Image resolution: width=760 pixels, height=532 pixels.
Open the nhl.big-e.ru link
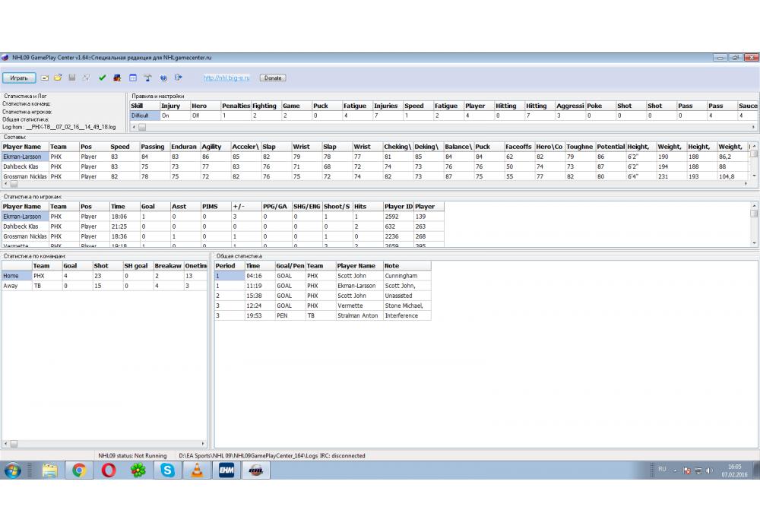pos(226,78)
